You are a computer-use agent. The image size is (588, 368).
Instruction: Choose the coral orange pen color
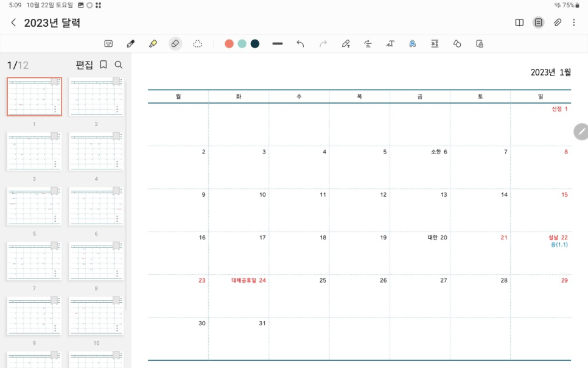[229, 43]
